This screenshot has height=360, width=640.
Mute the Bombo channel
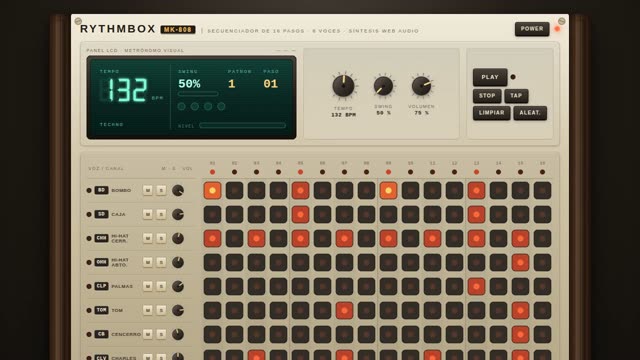[x=148, y=190]
